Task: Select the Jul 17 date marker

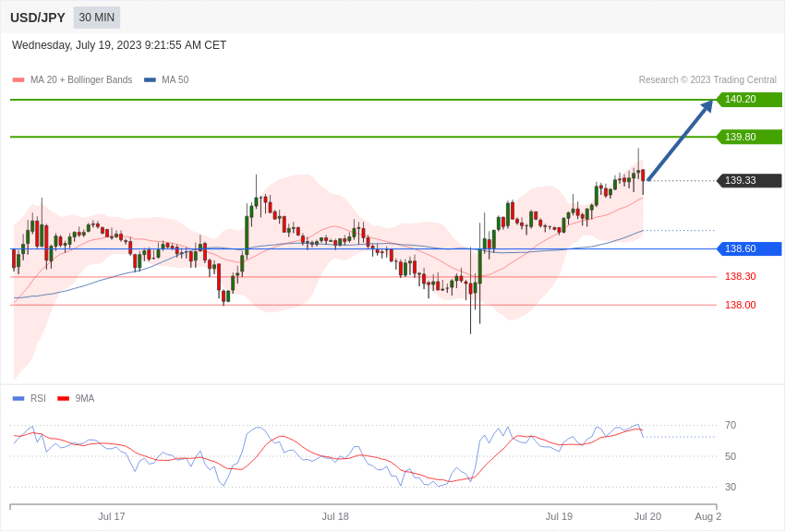Action: (x=112, y=516)
